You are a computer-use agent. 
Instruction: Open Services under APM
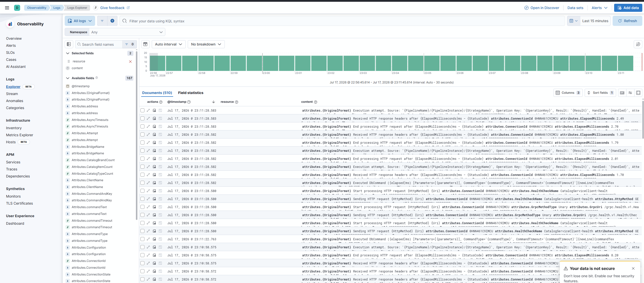(x=13, y=162)
